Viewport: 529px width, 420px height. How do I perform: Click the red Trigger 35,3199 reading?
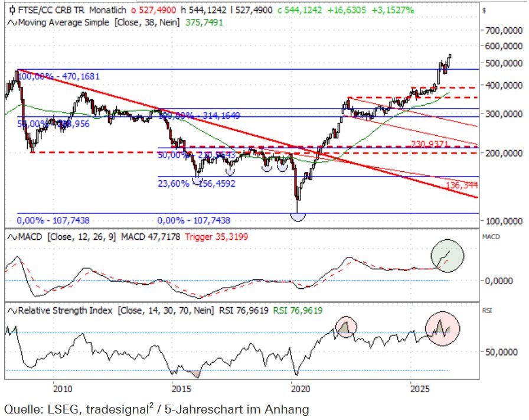216,237
